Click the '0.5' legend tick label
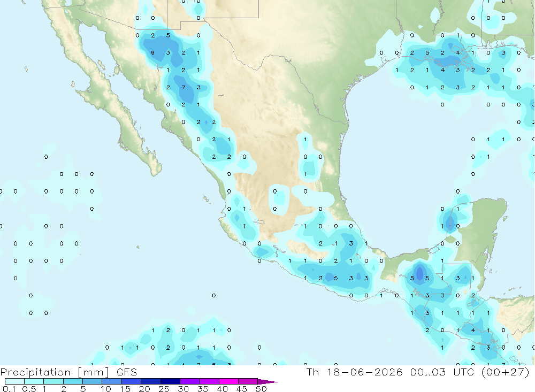 point(29,389)
